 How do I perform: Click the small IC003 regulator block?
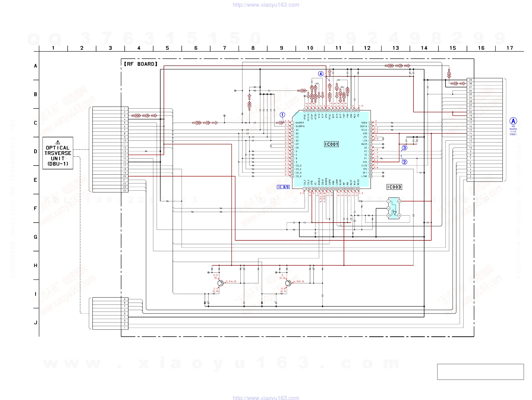pyautogui.click(x=394, y=208)
